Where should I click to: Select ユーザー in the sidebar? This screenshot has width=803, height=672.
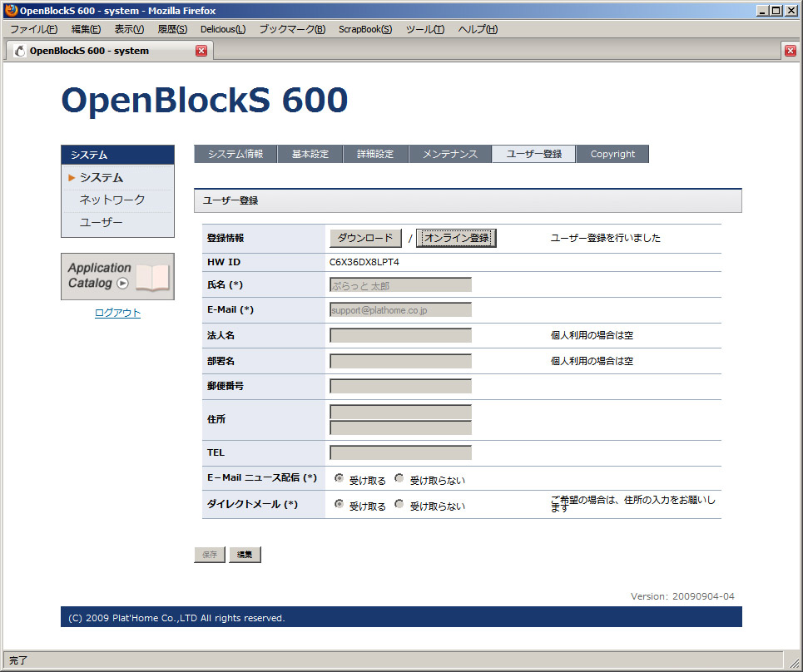101,222
